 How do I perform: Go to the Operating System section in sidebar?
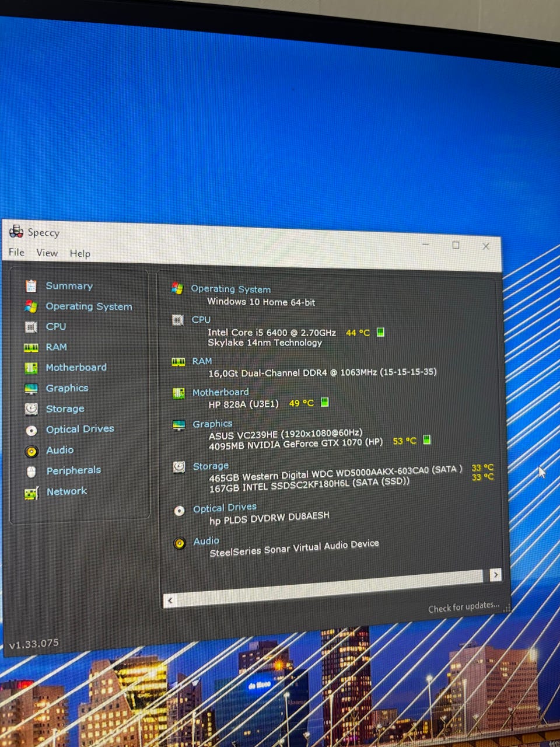click(x=89, y=306)
